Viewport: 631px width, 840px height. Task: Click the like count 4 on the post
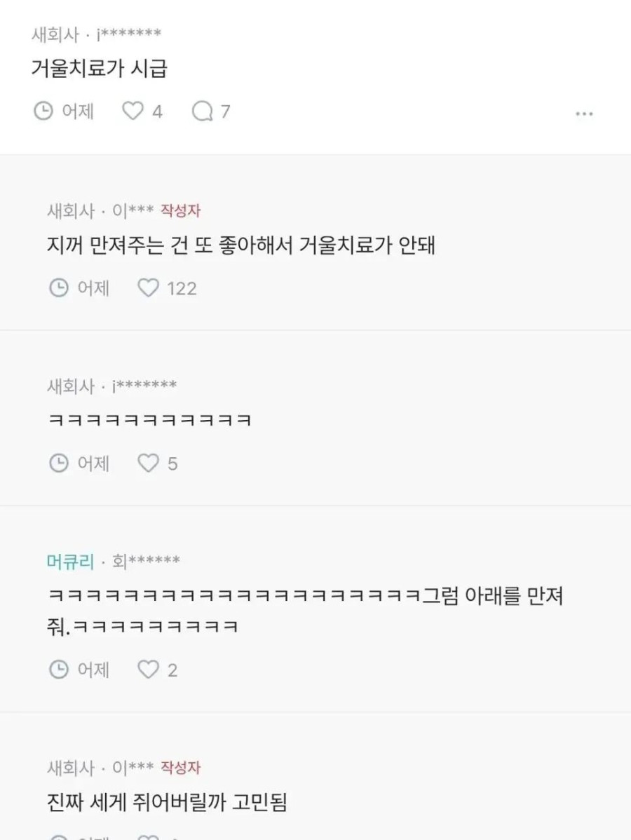click(x=157, y=111)
